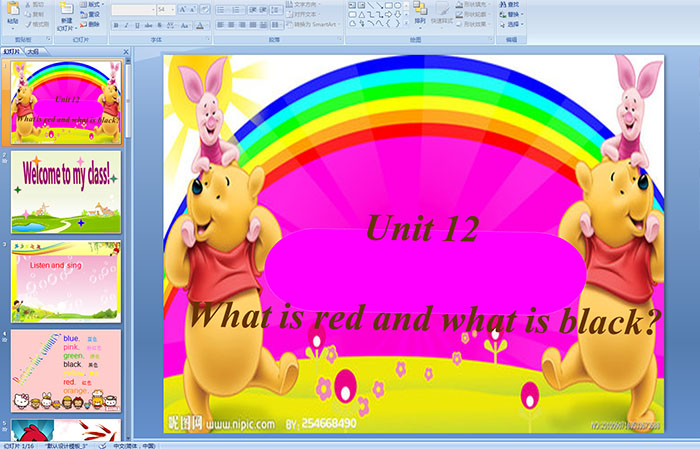700x449 pixels.
Task: Select the Format Painter tool
Action: click(x=38, y=24)
